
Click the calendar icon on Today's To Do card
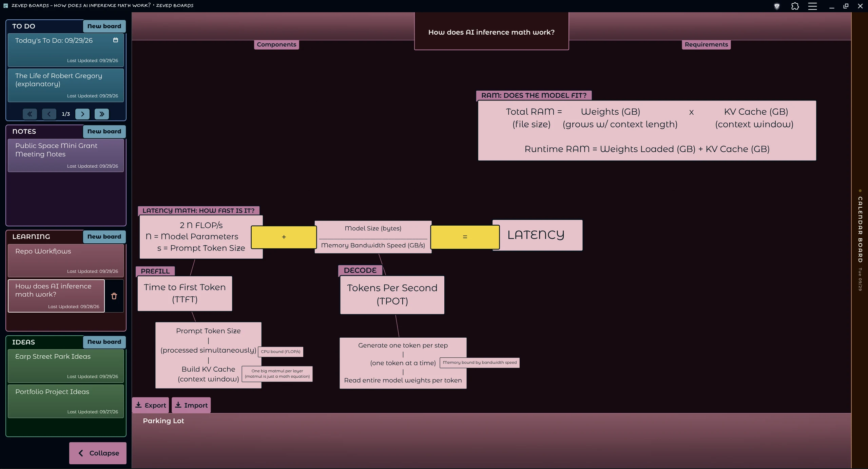click(115, 40)
